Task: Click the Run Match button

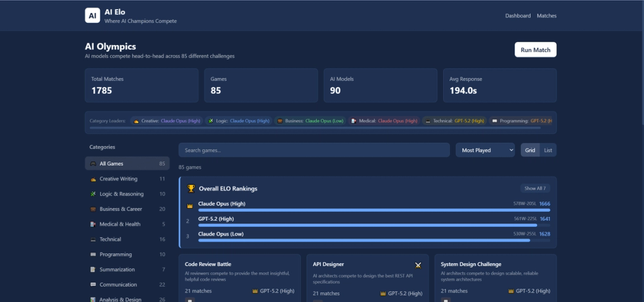Action: 535,50
